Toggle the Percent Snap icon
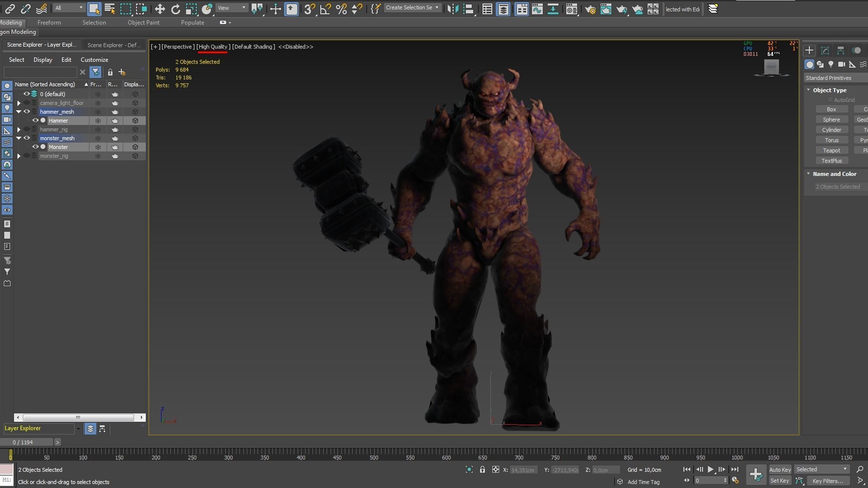The image size is (868, 488). point(341,9)
